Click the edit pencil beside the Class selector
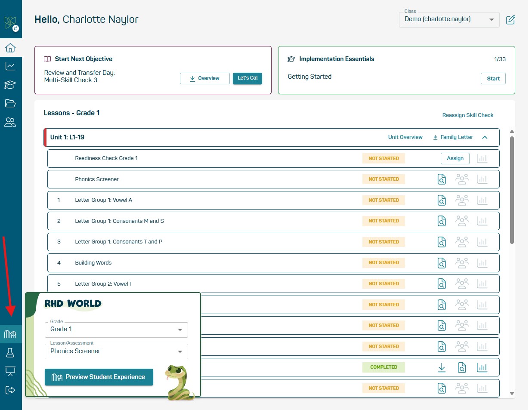The height and width of the screenshot is (410, 532). coord(510,20)
